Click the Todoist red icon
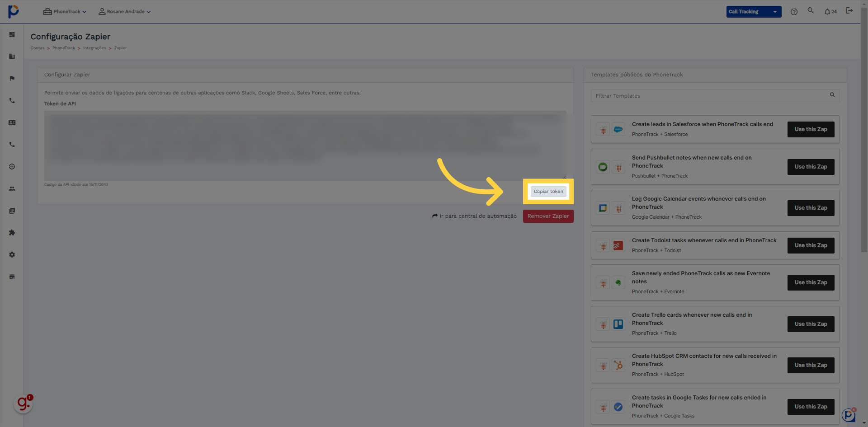 coord(618,246)
